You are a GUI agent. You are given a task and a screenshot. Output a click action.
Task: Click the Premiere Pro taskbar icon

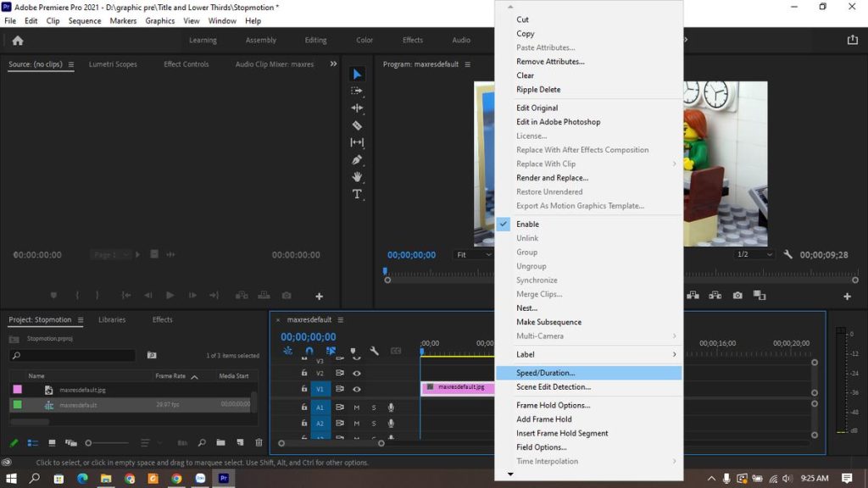pos(223,479)
